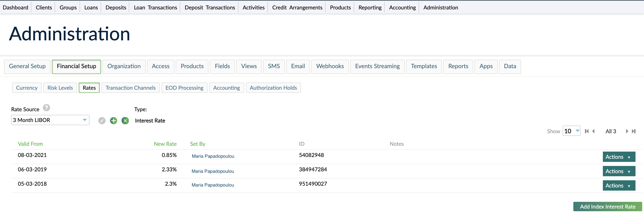This screenshot has width=644, height=222.
Task: Open the Show 10 rows dropdown
Action: pos(571,131)
